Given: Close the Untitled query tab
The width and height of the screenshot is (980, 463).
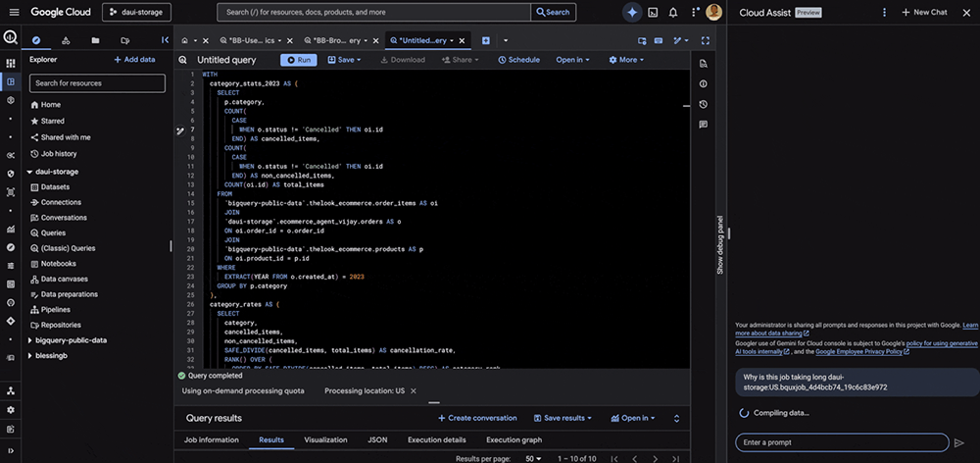Looking at the screenshot, I should [x=461, y=41].
